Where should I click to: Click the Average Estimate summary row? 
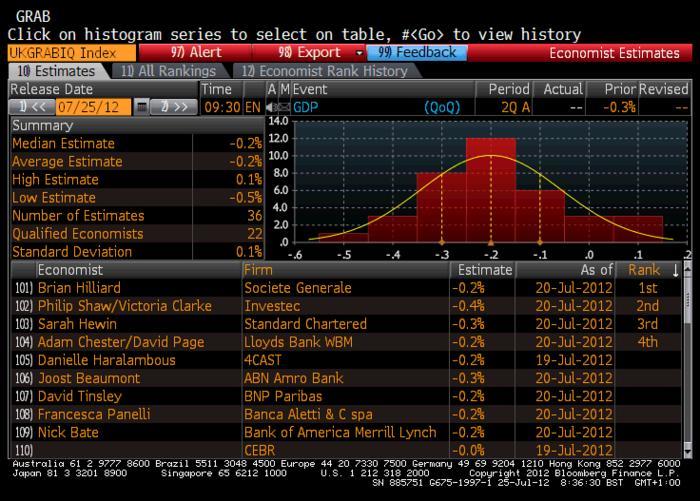tap(137, 161)
